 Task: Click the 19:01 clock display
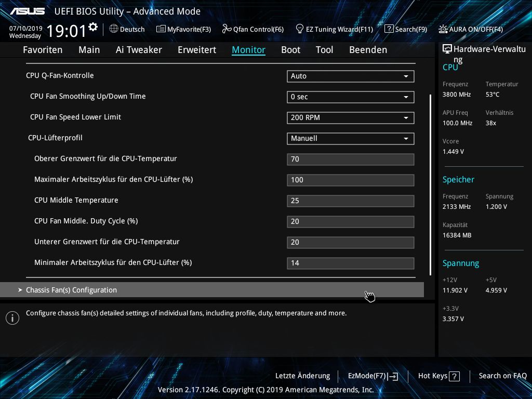coord(66,32)
